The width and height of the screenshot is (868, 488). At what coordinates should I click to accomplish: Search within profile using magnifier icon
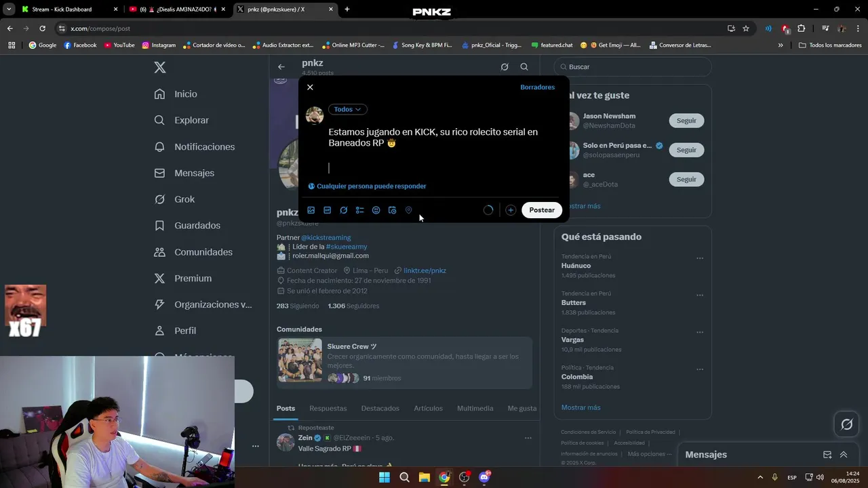coord(524,67)
